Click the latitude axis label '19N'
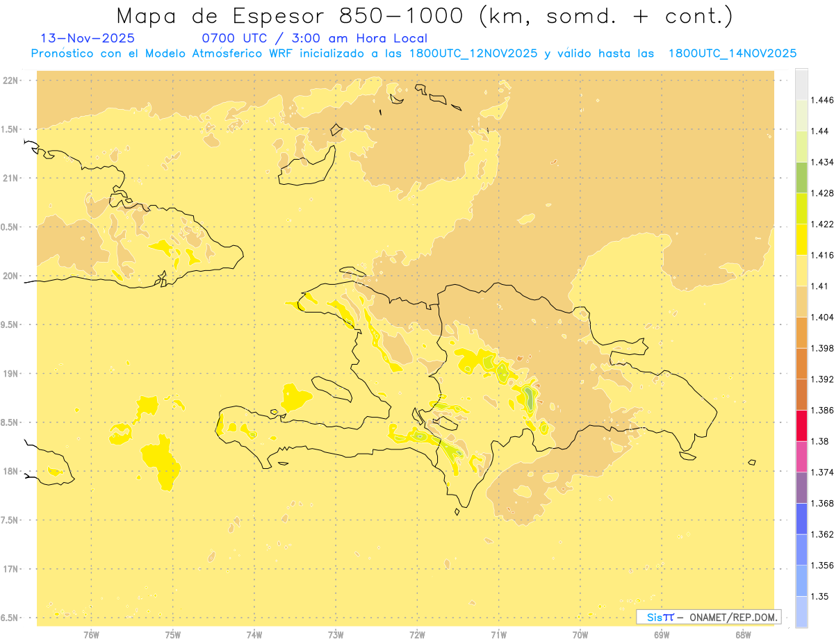The image size is (834, 644). coord(10,374)
